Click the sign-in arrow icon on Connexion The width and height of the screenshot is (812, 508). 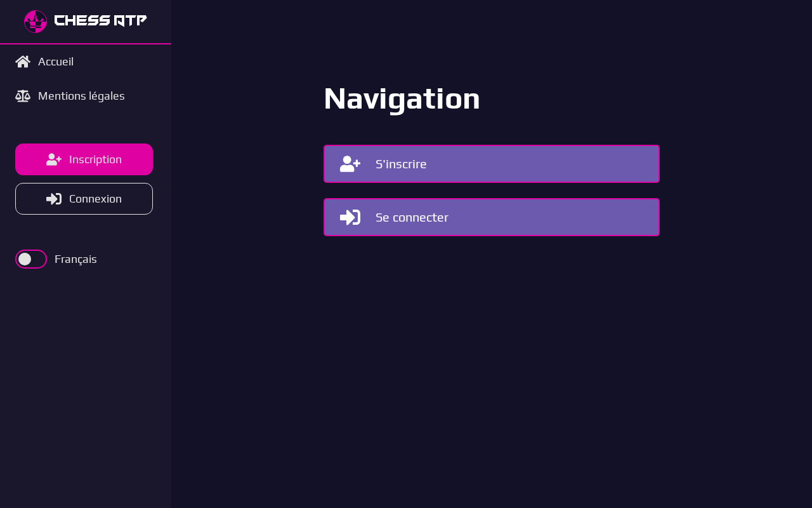click(54, 199)
